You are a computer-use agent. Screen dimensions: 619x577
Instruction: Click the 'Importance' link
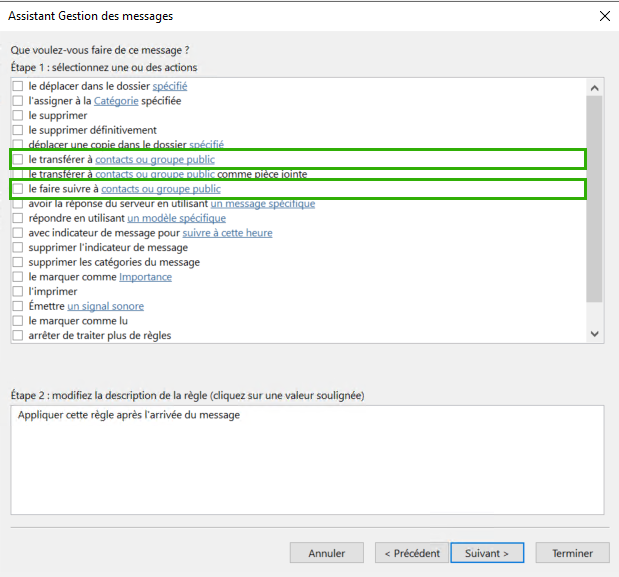145,277
